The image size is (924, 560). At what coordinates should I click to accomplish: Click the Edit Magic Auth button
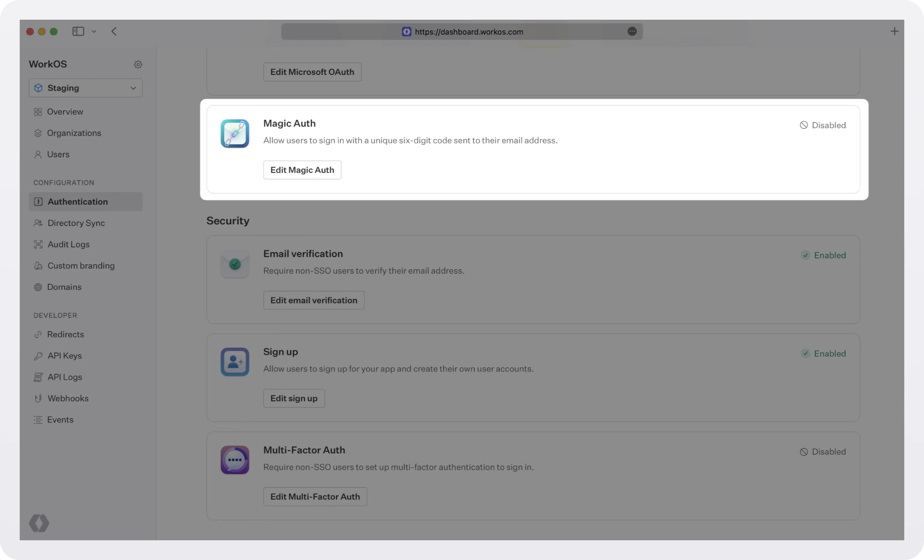click(302, 170)
